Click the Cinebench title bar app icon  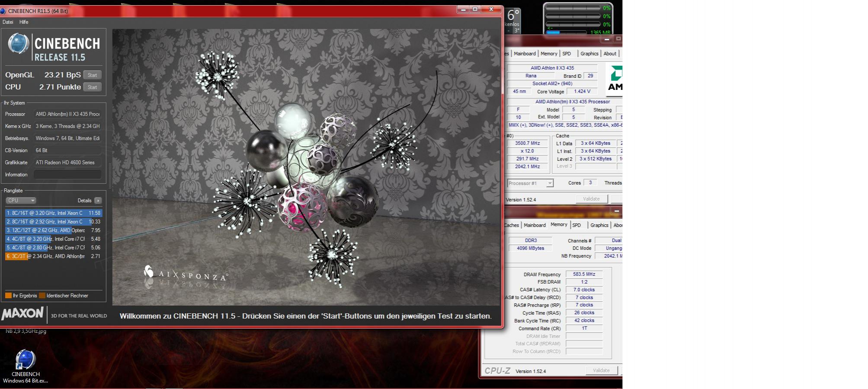tap(3, 11)
